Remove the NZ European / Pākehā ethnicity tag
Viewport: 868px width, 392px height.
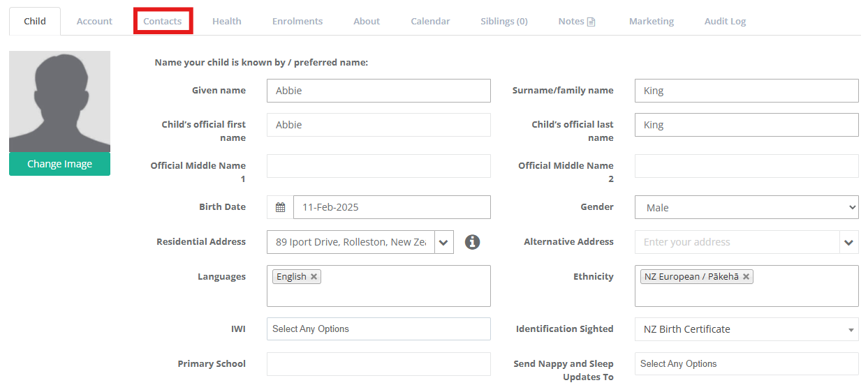746,277
